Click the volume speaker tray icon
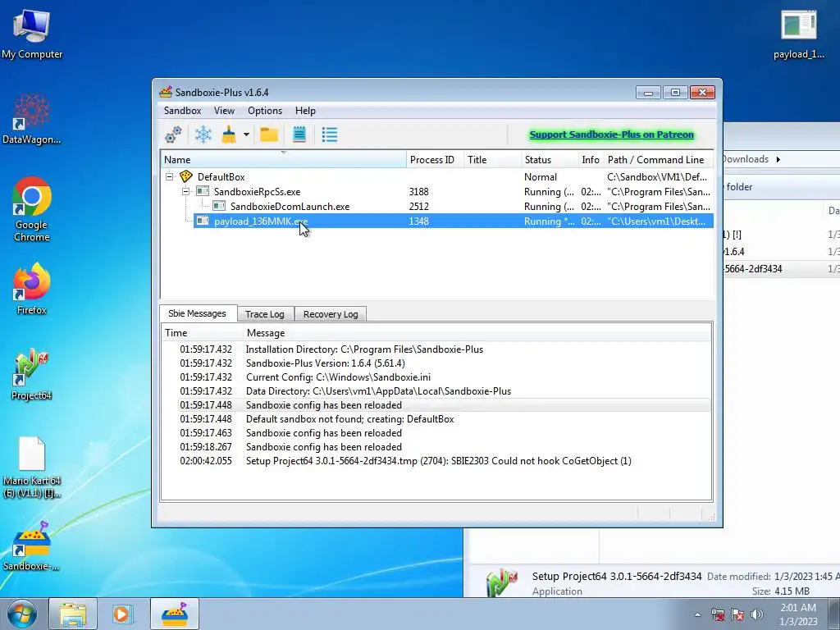The width and height of the screenshot is (840, 630). point(757,614)
